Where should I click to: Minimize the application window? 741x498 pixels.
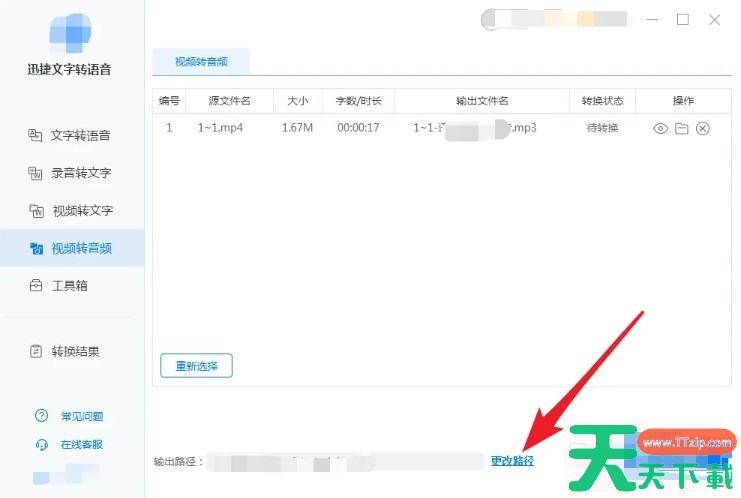pos(653,19)
